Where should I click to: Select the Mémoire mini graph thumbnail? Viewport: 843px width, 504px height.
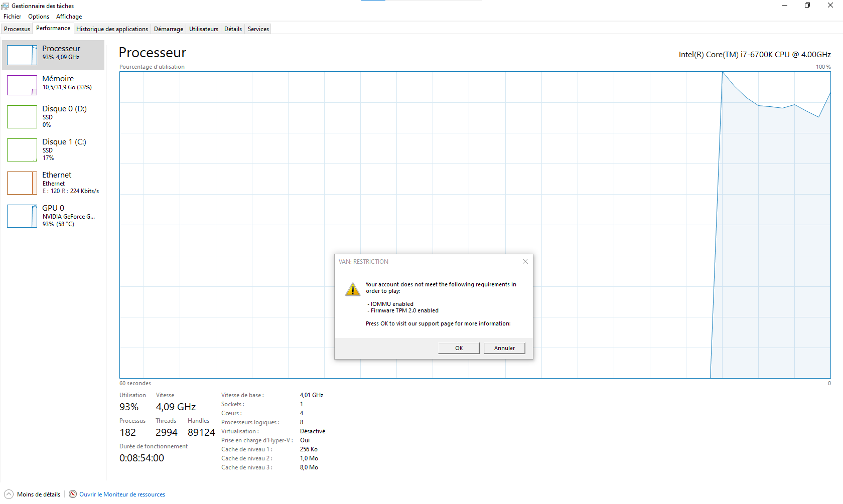click(x=22, y=85)
